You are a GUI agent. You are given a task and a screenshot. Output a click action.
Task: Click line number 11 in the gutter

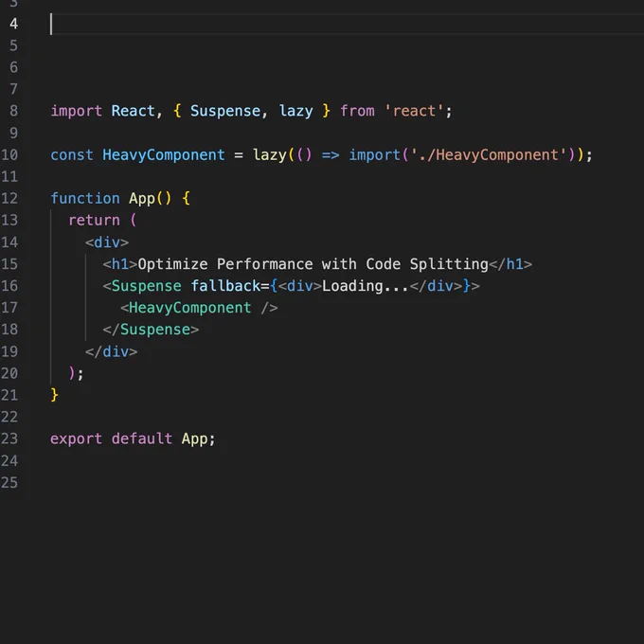9,176
